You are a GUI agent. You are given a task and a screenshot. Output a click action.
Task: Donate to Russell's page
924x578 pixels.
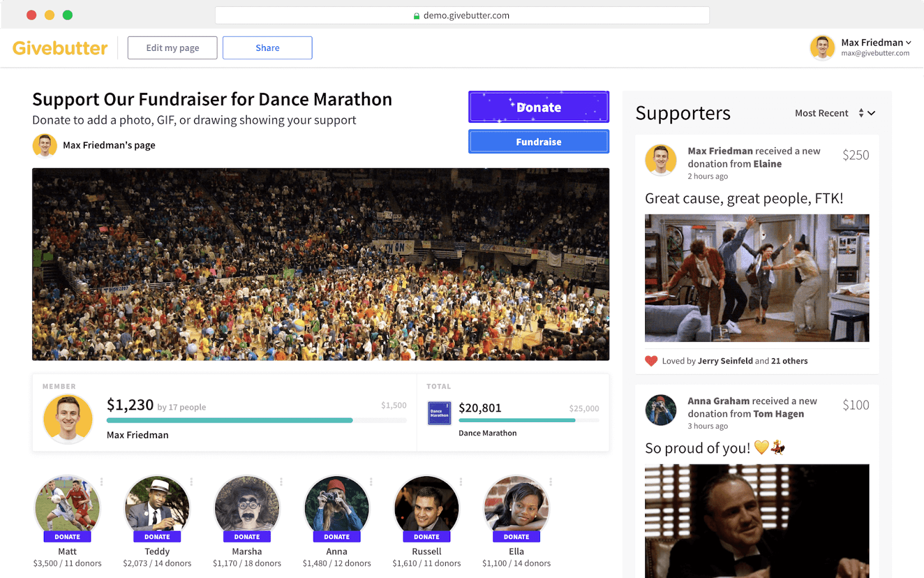click(427, 537)
